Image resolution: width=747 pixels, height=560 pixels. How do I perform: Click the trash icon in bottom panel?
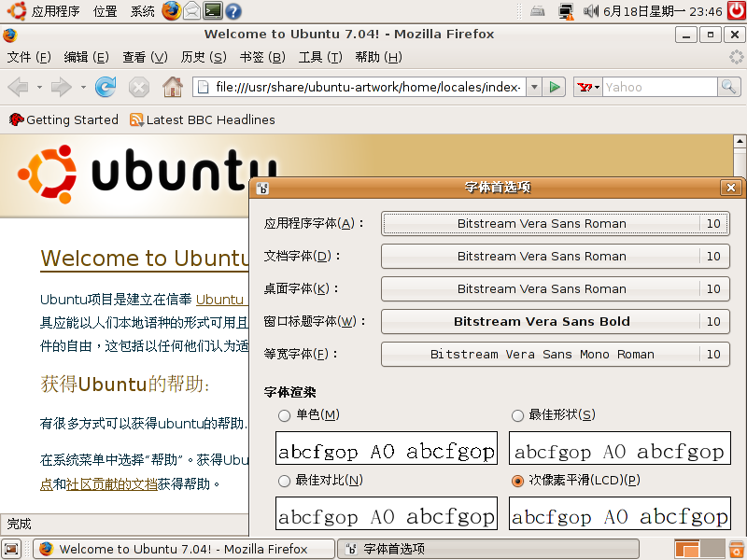[737, 549]
